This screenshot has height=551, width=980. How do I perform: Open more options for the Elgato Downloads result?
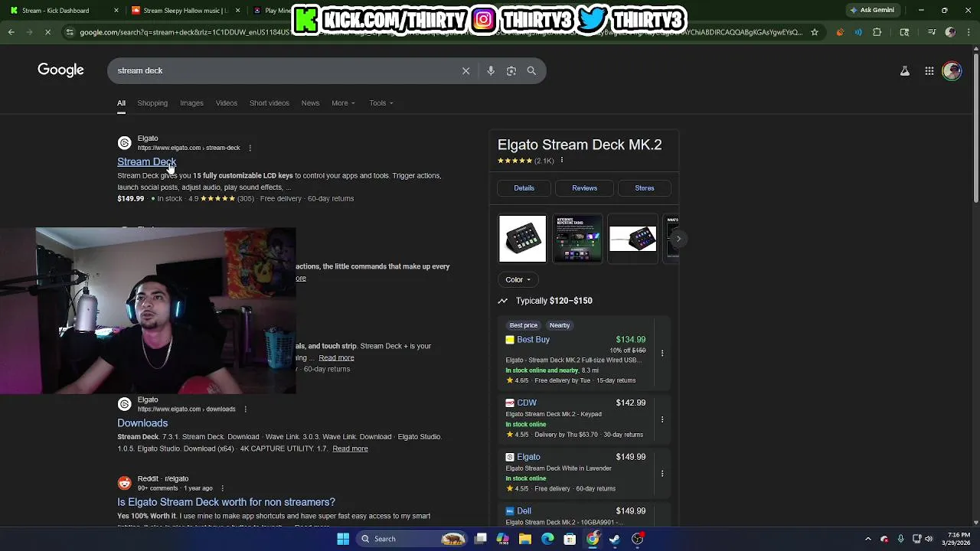click(x=245, y=409)
